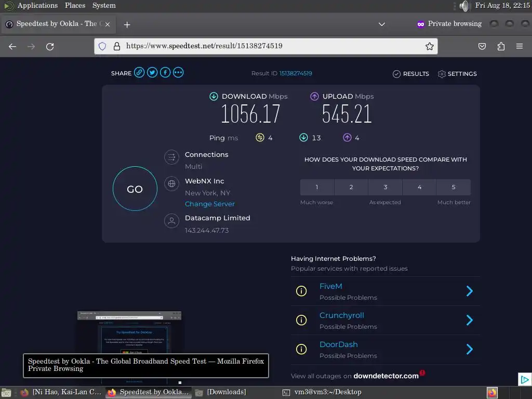The width and height of the screenshot is (532, 399).
Task: Click the upload arrow icon beside UPLOAD
Action: [314, 96]
